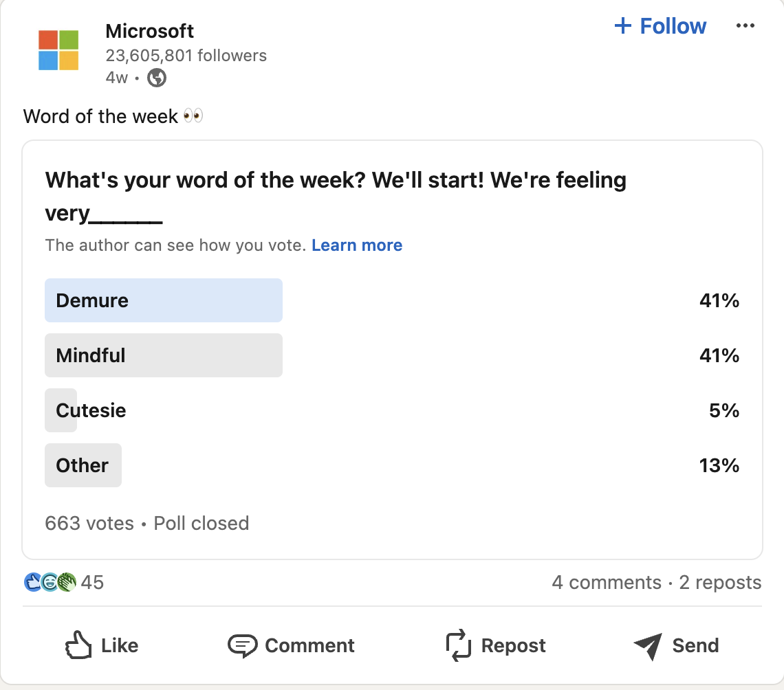Click the 2 reposts link
Screen dimensions: 784x690
tap(720, 582)
